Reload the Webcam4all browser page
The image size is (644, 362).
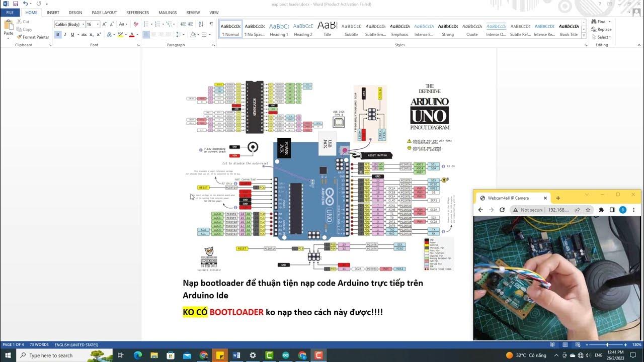[502, 210]
